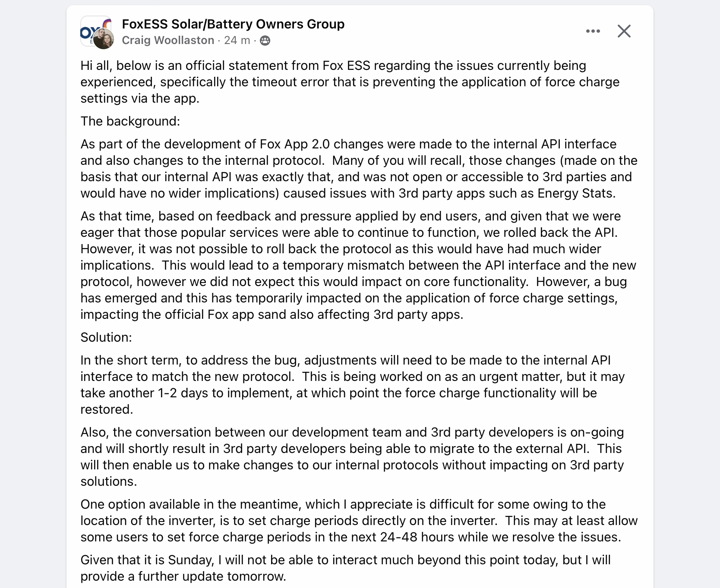The height and width of the screenshot is (588, 720).
Task: Click the paragraph beginning "Also, the conversation"
Action: pos(352,457)
